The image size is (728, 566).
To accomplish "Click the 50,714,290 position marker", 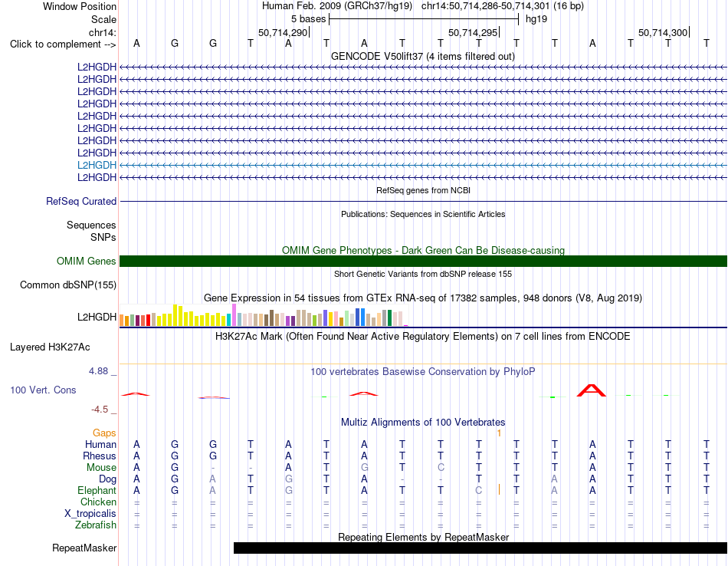I will pos(284,32).
